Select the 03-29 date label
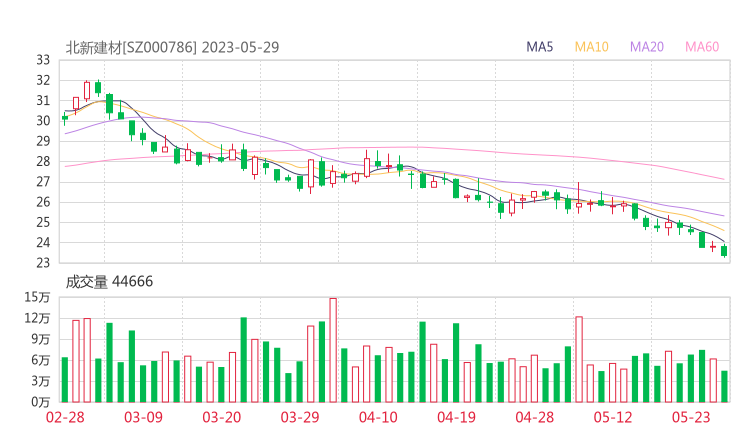Screen dimensions: 740x440 click(x=299, y=417)
